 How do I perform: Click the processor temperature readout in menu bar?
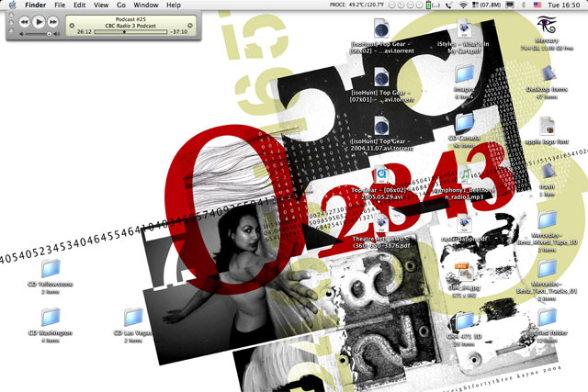[x=356, y=5]
